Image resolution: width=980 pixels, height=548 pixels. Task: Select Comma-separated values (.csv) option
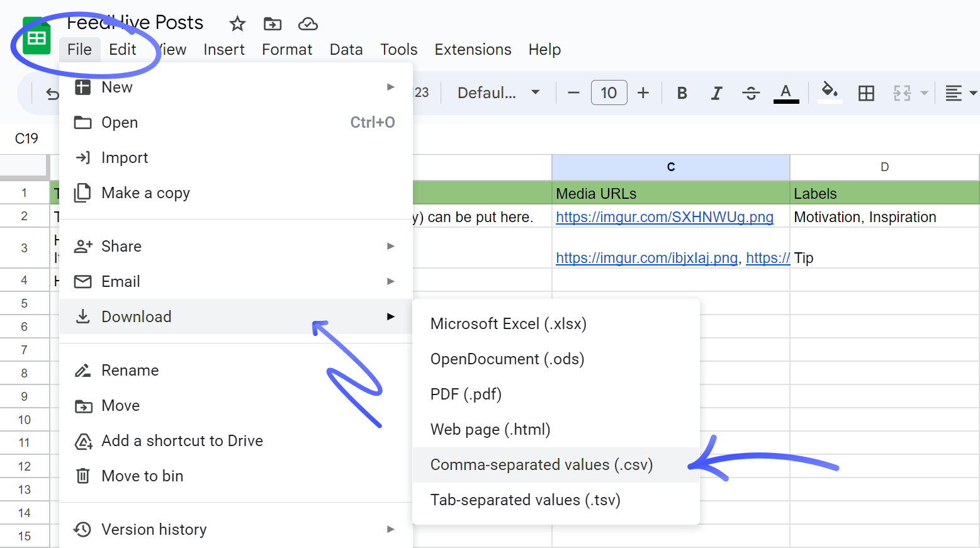(x=541, y=465)
